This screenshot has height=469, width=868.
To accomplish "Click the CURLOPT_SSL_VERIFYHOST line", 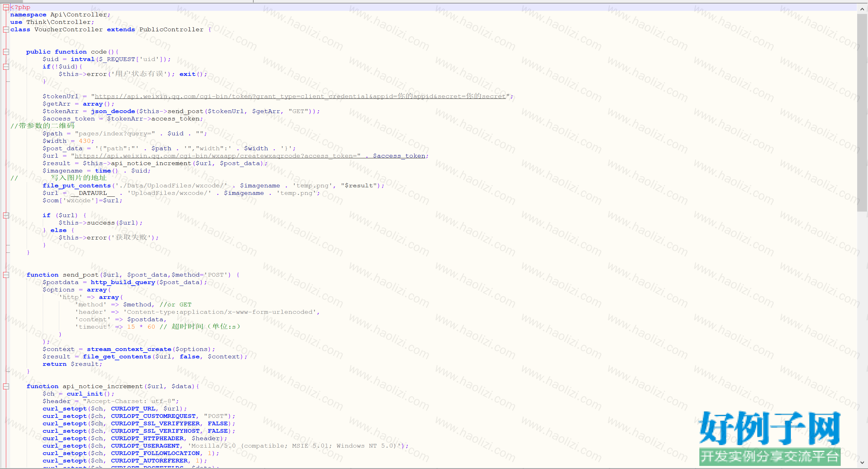I will [x=139, y=431].
